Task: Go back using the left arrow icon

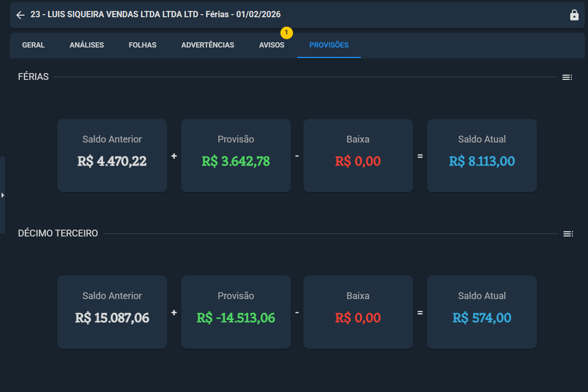Action: point(20,15)
